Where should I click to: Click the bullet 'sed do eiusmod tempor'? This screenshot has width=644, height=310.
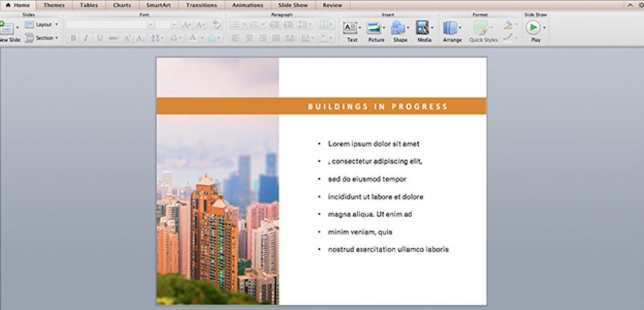pos(367,179)
